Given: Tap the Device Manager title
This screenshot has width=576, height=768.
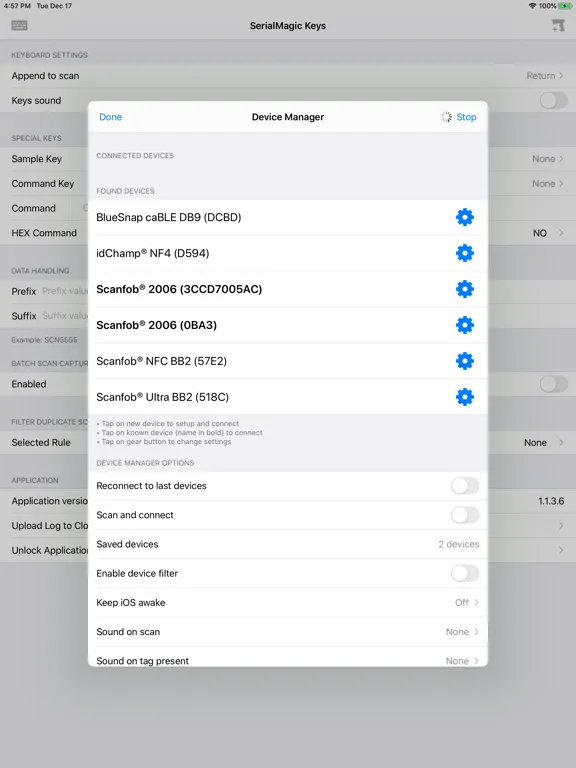Looking at the screenshot, I should coord(288,117).
